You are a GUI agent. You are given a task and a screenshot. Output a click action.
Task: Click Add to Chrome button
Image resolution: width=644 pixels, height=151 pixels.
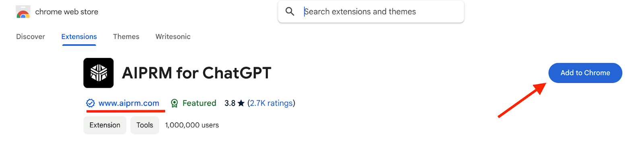pyautogui.click(x=585, y=73)
